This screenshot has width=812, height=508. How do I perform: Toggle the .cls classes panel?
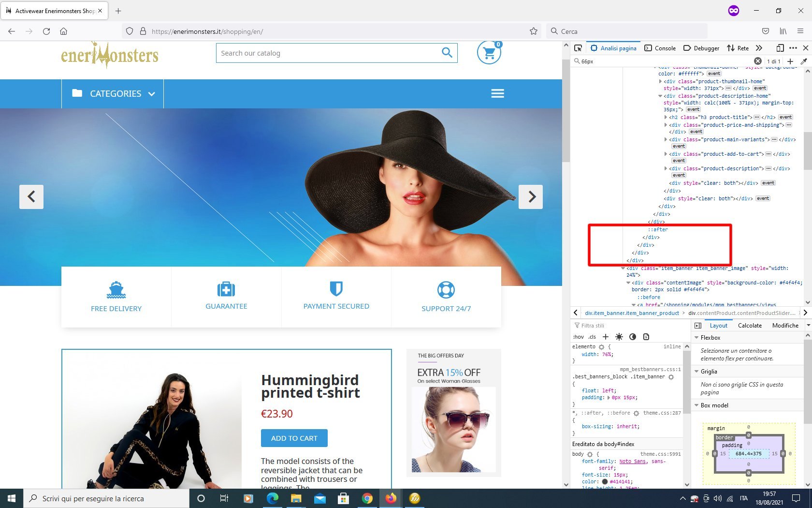(592, 337)
